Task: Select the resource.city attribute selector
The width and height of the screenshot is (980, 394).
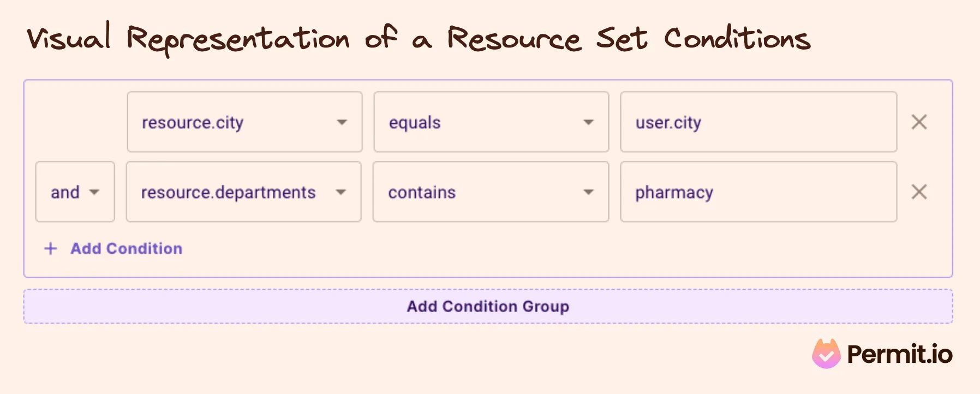Action: point(244,122)
